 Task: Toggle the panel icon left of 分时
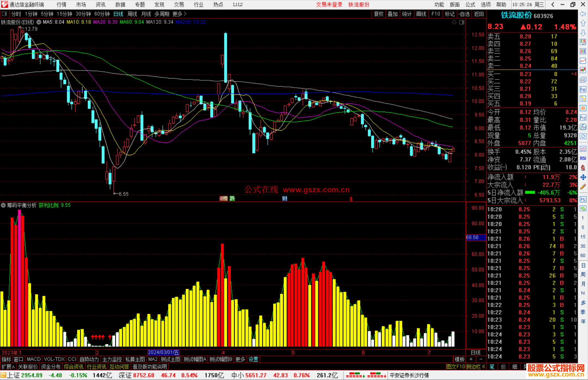coord(5,14)
